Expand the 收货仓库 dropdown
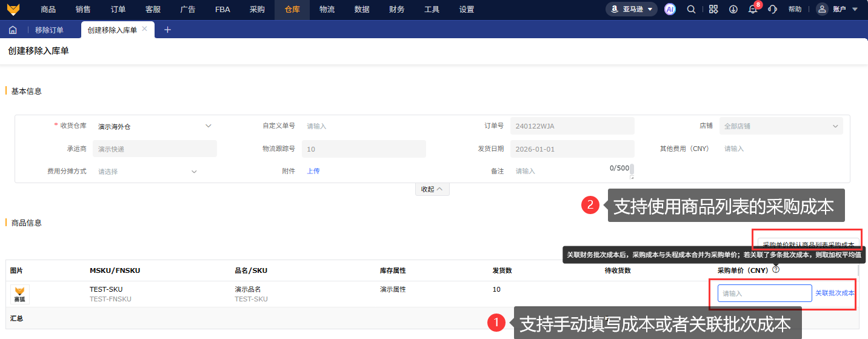868x339 pixels. (155, 126)
